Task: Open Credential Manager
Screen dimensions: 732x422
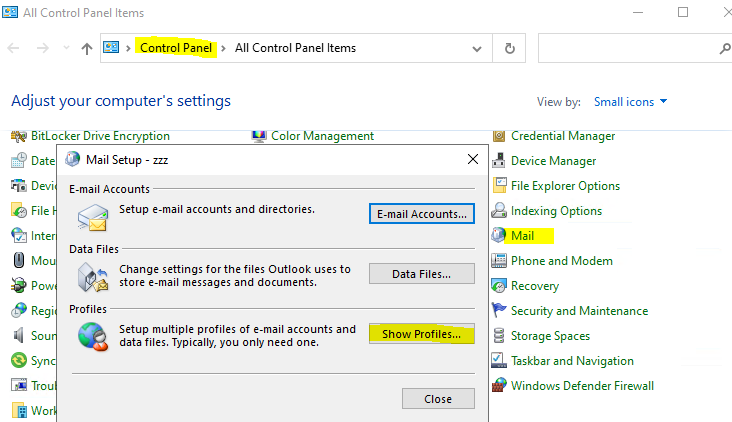Action: click(x=563, y=136)
